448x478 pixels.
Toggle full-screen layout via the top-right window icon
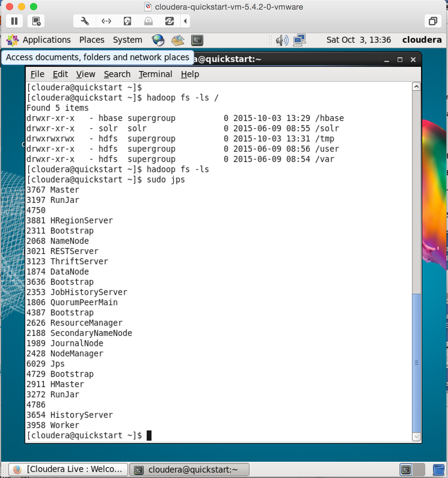click(x=433, y=21)
